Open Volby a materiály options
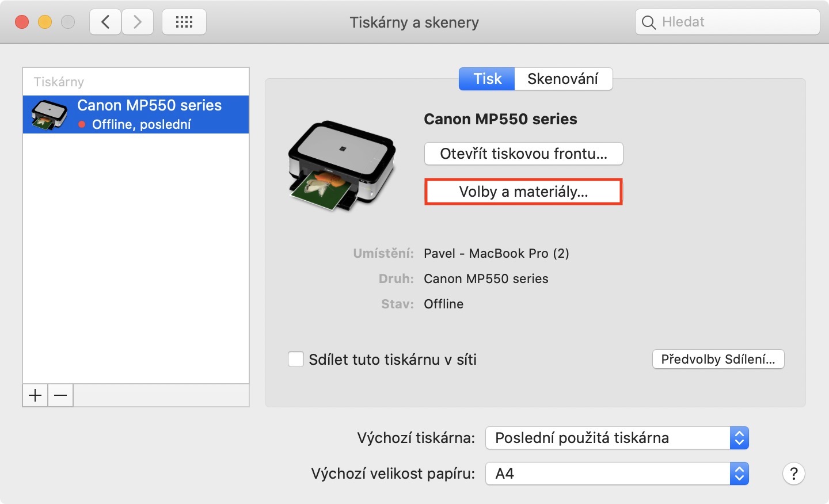Image resolution: width=829 pixels, height=504 pixels. (523, 192)
